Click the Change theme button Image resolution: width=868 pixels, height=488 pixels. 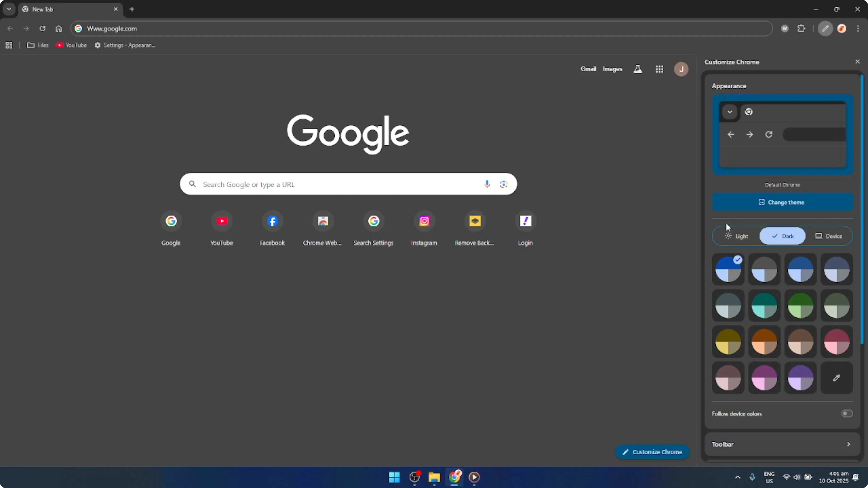(x=782, y=203)
